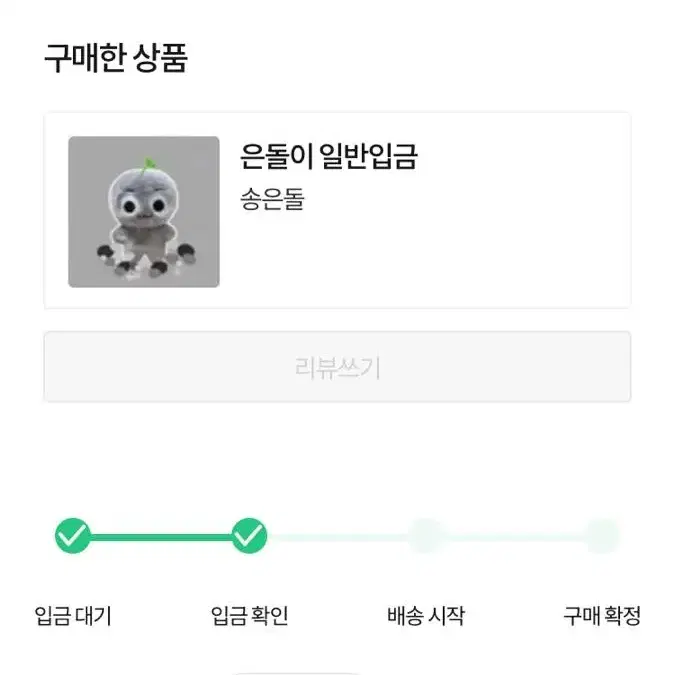Tap the partially visible bar at screen bottom
Image resolution: width=675 pixels, height=675 pixels.
pyautogui.click(x=297, y=673)
